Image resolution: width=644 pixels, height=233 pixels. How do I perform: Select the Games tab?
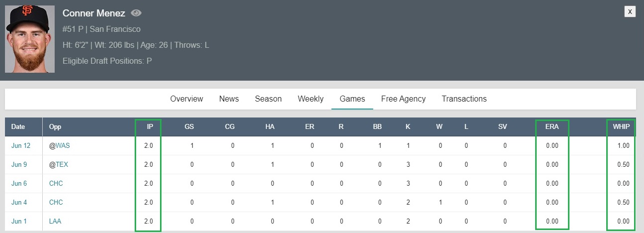(x=352, y=99)
